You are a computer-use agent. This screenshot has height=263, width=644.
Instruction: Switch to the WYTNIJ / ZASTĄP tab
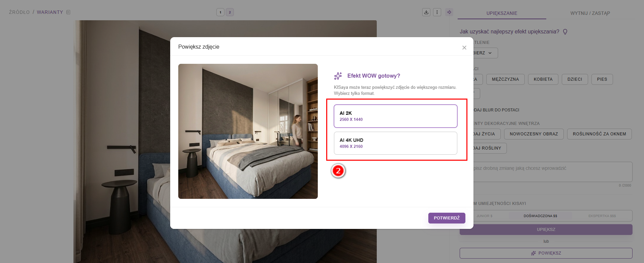590,13
